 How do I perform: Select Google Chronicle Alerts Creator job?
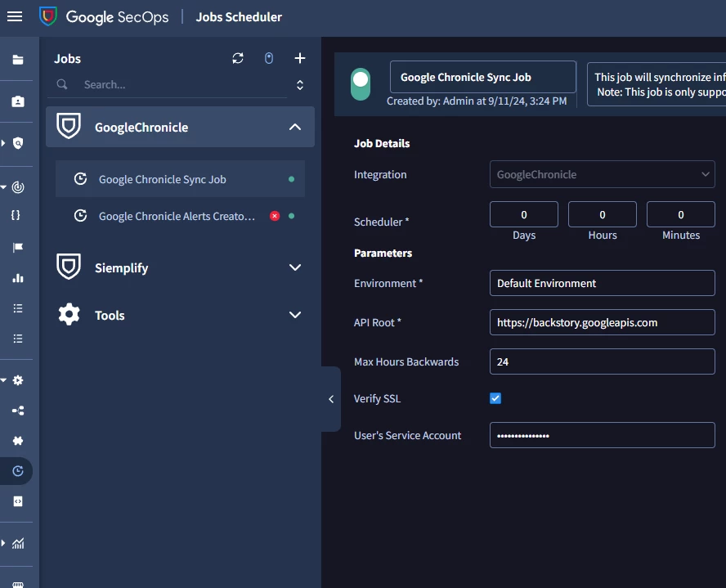click(180, 216)
